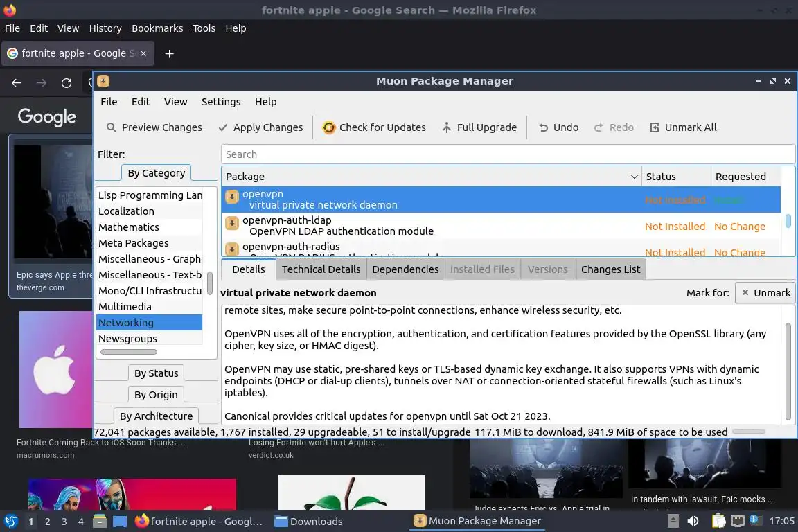Close the fortnite apple Firefox tab
The image size is (798, 532).
(143, 53)
